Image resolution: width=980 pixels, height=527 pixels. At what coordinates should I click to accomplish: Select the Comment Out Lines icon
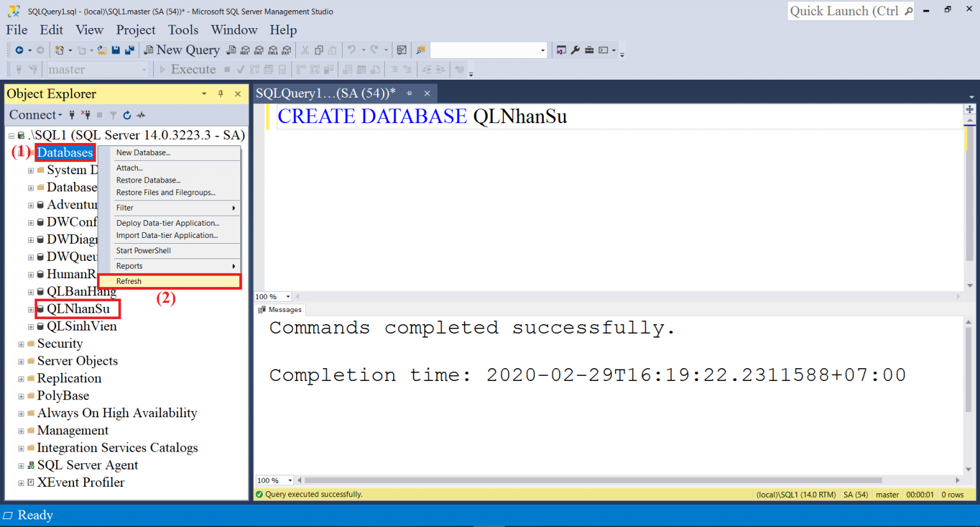pyautogui.click(x=394, y=70)
